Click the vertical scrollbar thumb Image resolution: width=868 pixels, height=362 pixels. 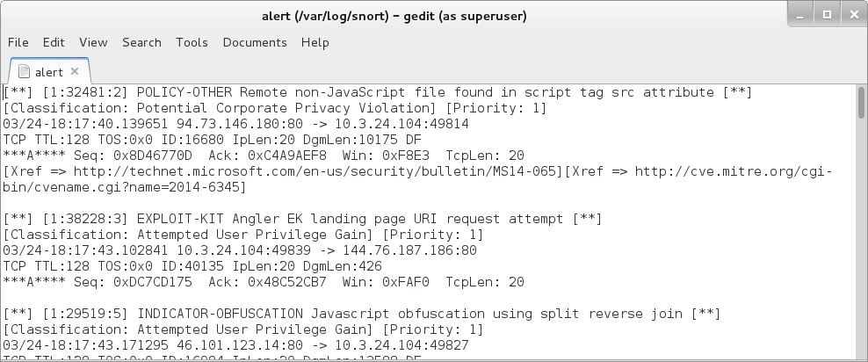[x=861, y=104]
